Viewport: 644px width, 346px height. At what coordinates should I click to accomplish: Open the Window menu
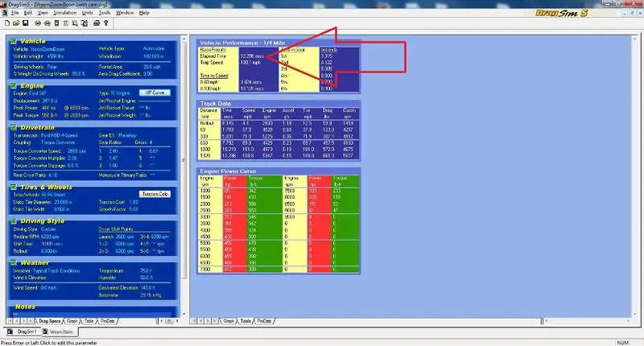125,13
